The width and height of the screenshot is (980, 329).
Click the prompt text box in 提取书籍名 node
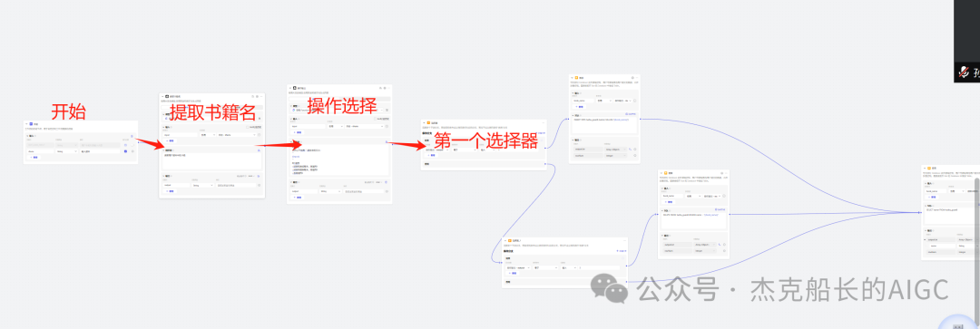(x=211, y=160)
